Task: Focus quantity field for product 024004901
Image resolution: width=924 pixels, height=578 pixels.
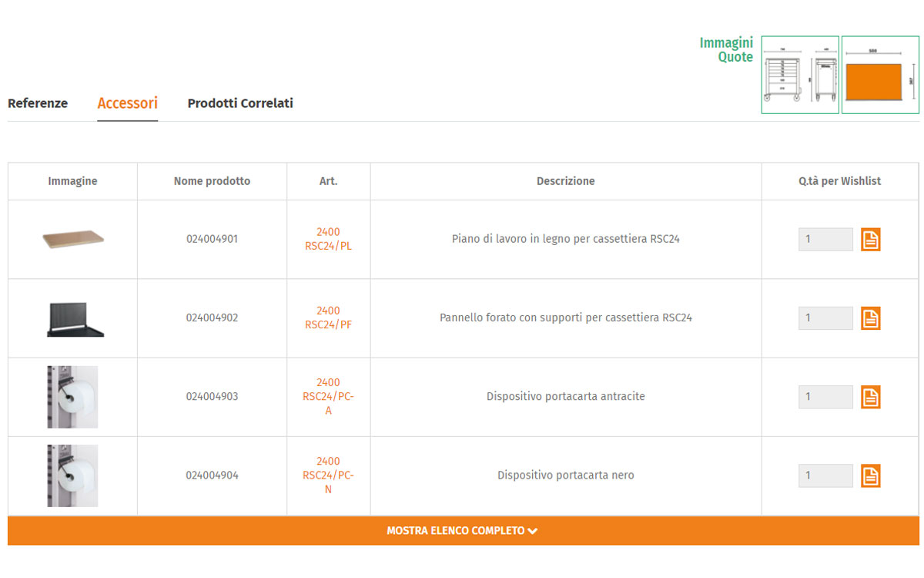Action: 825,240
